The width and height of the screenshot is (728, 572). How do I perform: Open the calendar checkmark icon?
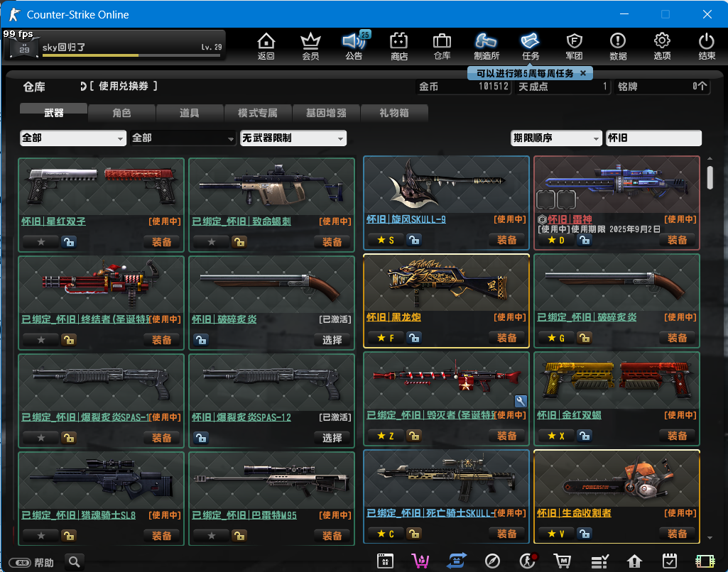click(670, 561)
